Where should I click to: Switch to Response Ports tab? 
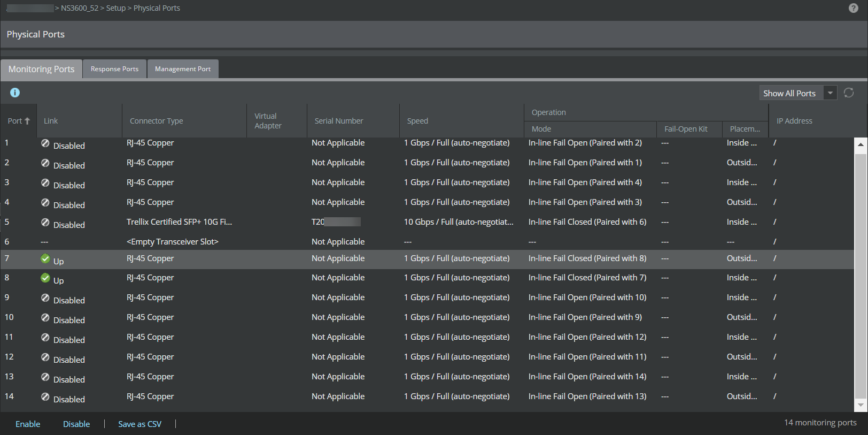[x=114, y=69]
